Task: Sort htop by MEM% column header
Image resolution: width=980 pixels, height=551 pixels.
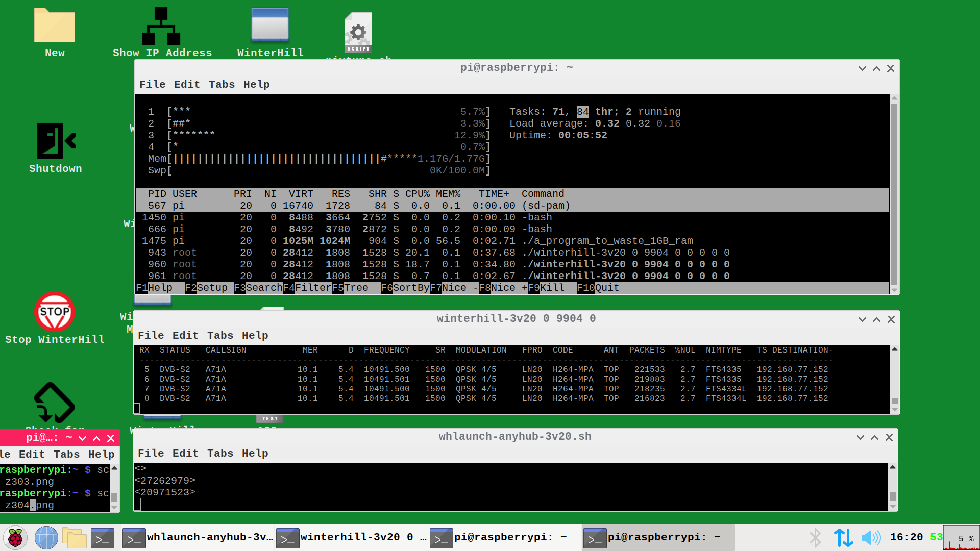Action: (x=448, y=194)
